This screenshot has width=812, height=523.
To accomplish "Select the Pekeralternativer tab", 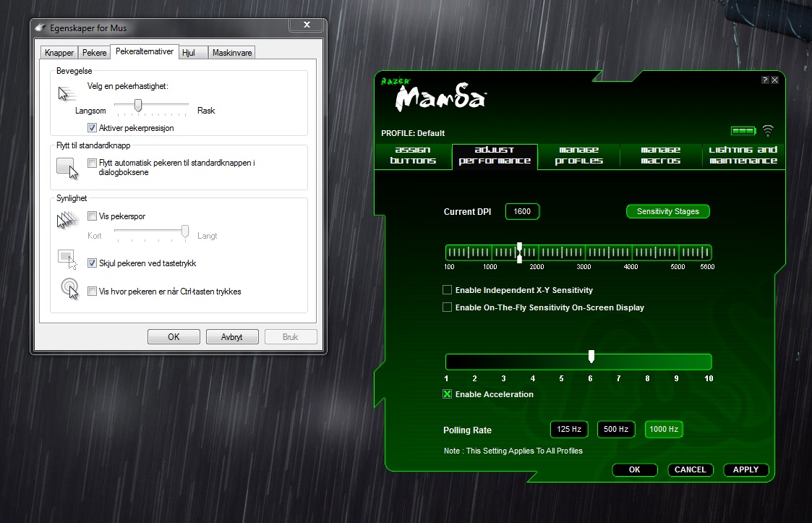I will tap(145, 51).
